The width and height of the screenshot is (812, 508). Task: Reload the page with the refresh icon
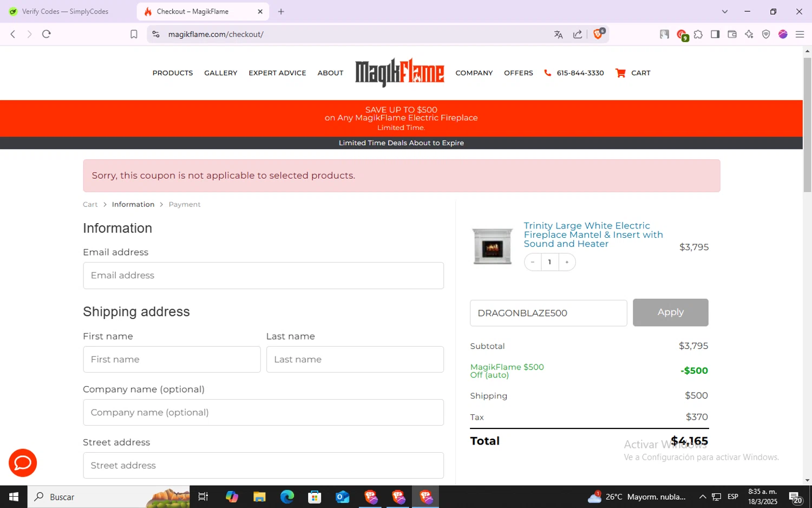47,34
